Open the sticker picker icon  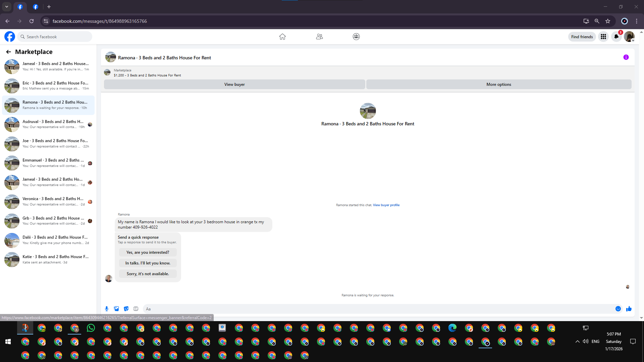pos(126,309)
